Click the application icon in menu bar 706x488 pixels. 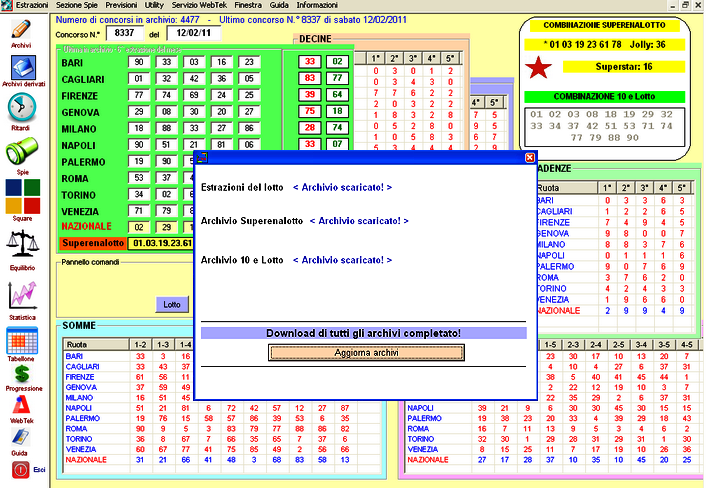[6, 5]
